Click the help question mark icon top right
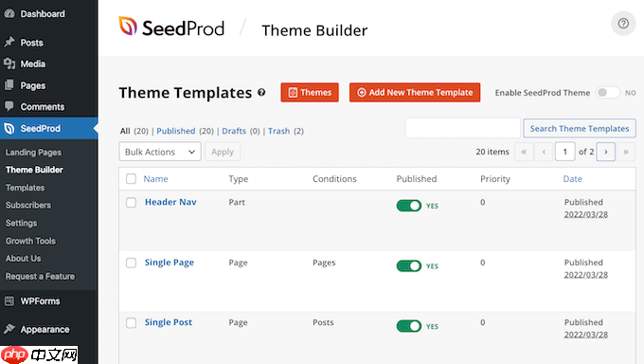 point(623,24)
